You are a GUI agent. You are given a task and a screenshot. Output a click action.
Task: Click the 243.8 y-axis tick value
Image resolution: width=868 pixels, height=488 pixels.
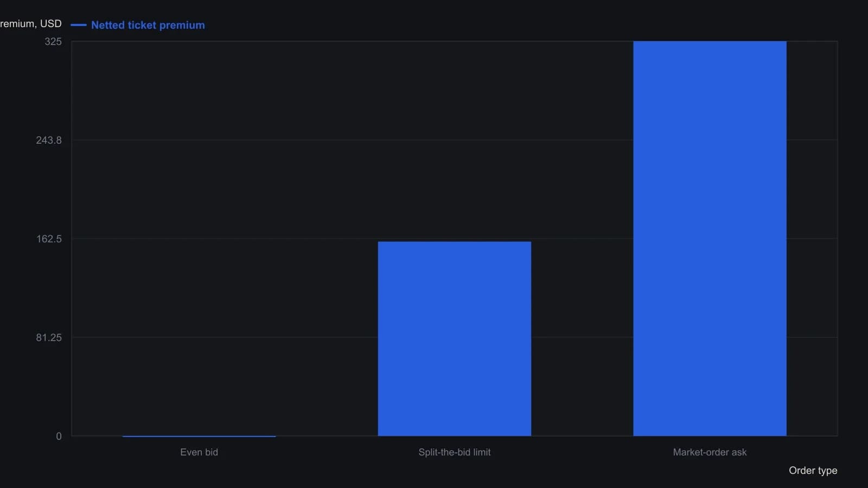coord(49,140)
